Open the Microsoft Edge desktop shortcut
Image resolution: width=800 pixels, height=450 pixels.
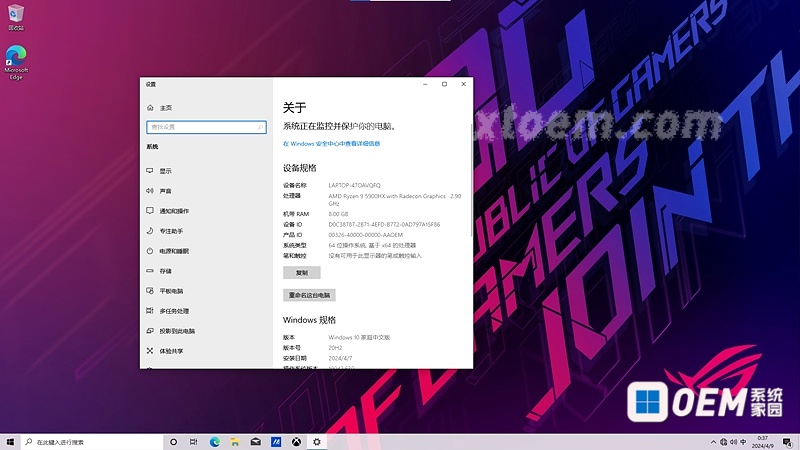[16, 63]
